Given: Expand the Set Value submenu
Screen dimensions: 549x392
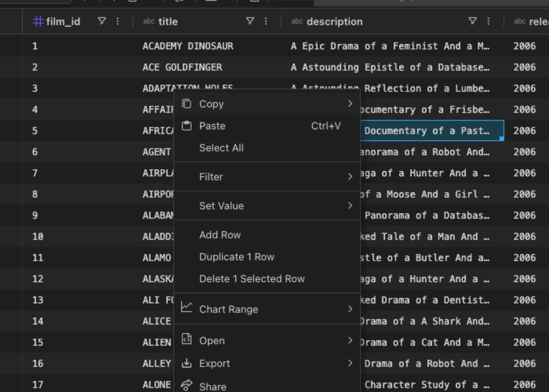Looking at the screenshot, I should [351, 206].
